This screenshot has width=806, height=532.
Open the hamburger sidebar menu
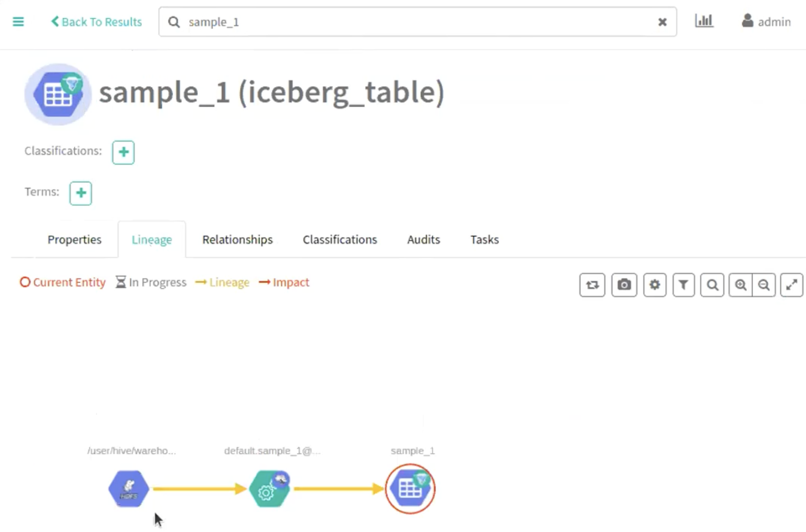(18, 22)
